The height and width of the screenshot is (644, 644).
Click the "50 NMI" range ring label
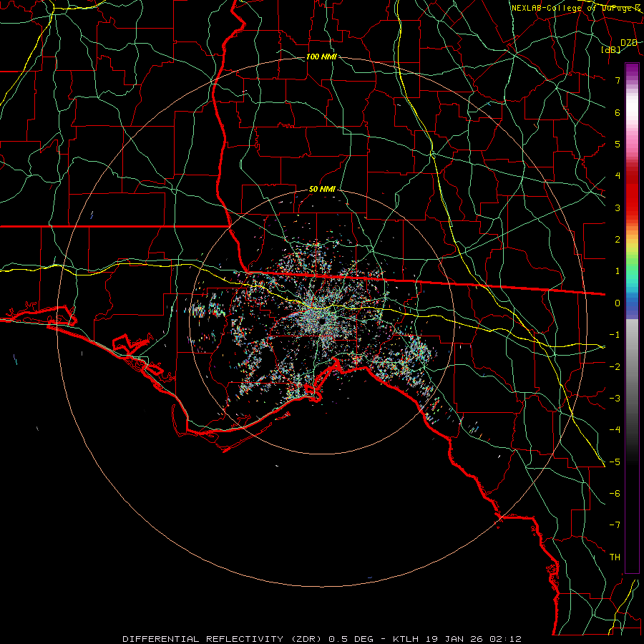322,190
